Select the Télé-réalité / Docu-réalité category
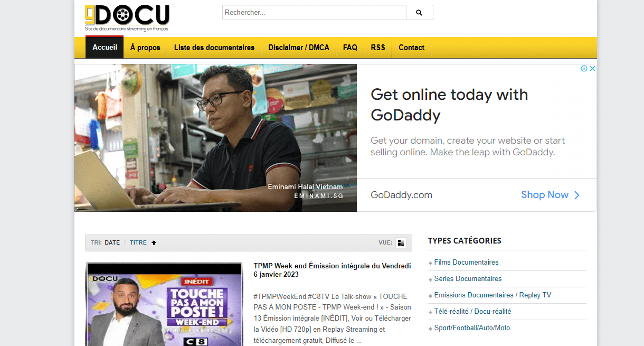The height and width of the screenshot is (346, 644). click(472, 312)
